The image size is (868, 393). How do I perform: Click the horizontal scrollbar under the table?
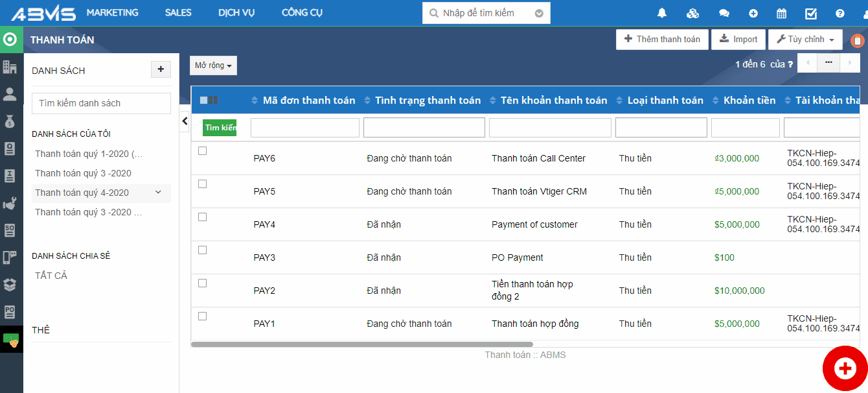click(x=361, y=344)
